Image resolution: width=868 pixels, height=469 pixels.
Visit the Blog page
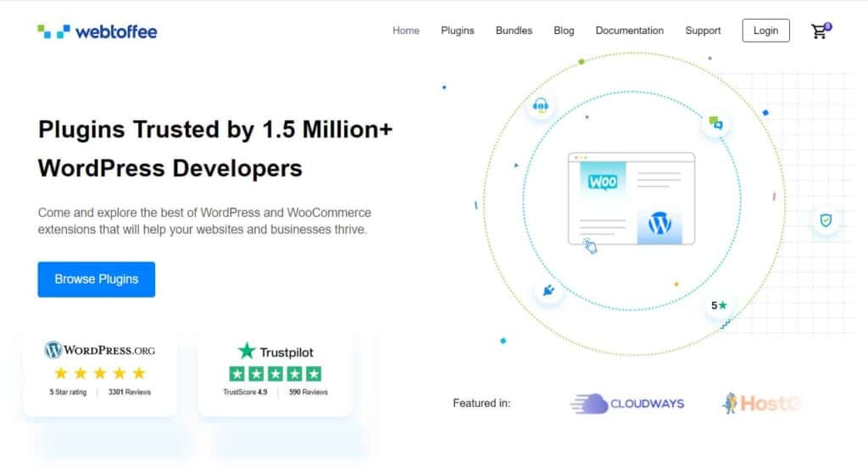click(x=564, y=31)
